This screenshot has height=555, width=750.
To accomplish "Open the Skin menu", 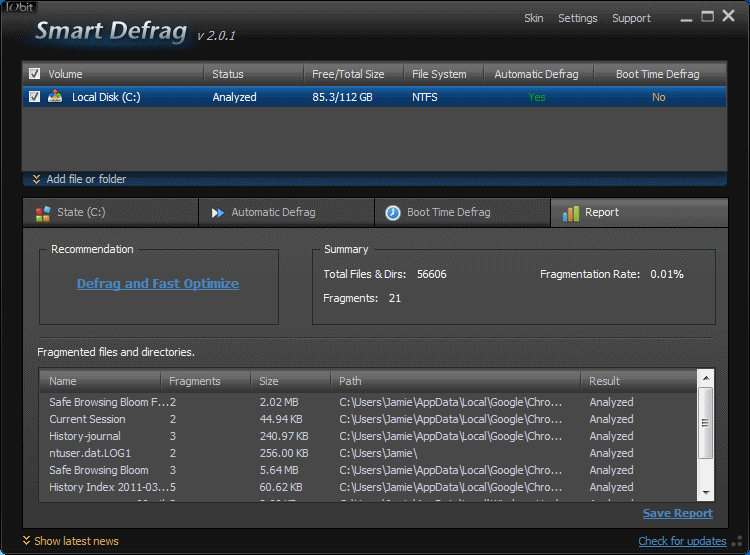I will tap(533, 18).
